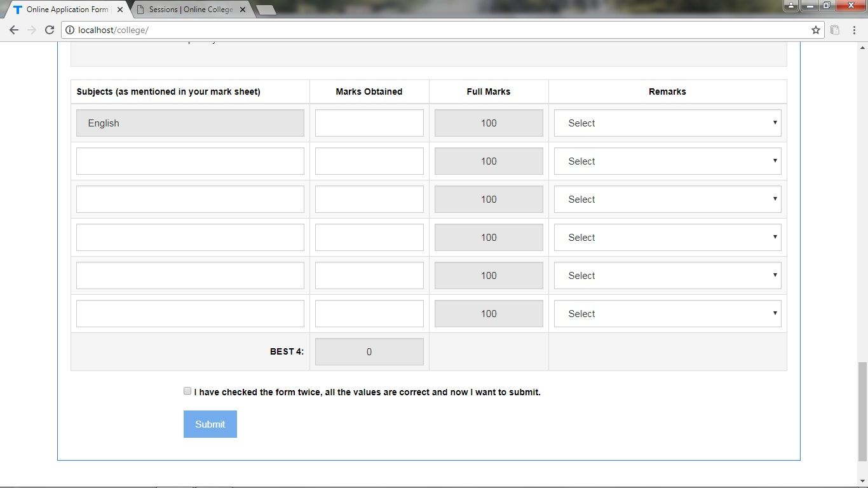Click the subject name field in the sixth row
868x488 pixels.
pos(190,314)
